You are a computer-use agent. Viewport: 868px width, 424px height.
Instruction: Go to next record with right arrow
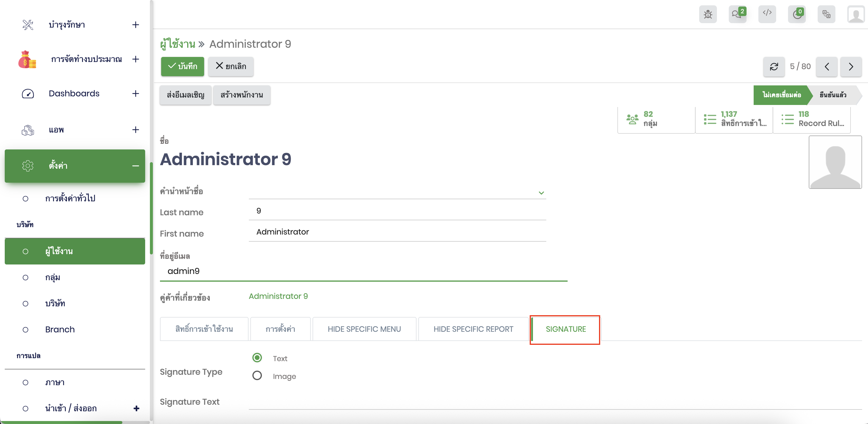point(851,66)
